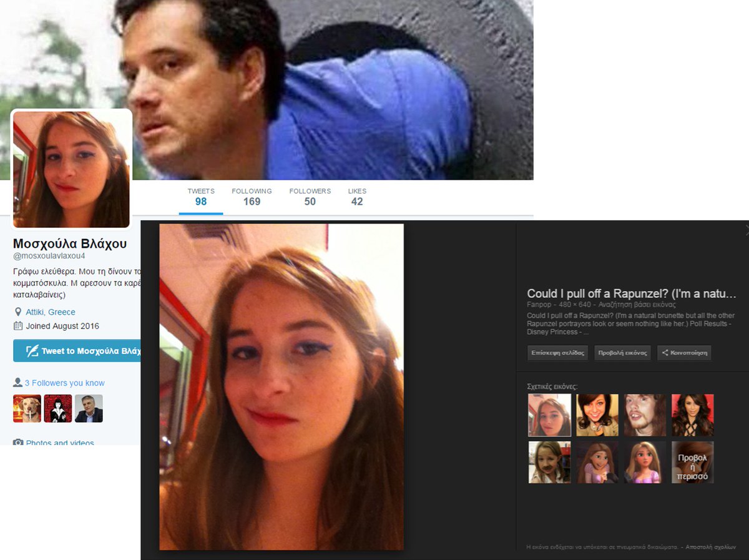Open the related image of long-haired bearded man
The image size is (749, 560).
click(x=645, y=415)
